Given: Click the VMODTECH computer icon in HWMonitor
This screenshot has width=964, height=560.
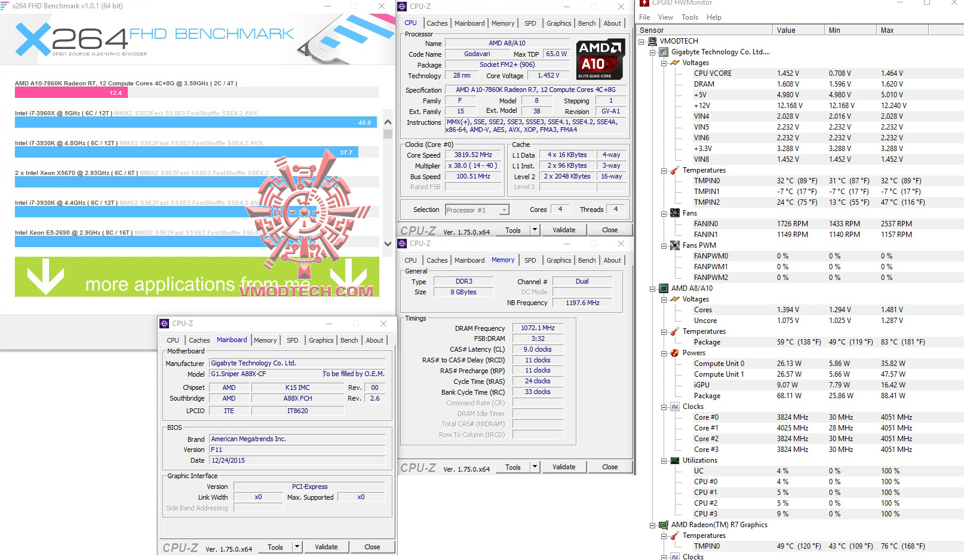Looking at the screenshot, I should point(653,41).
